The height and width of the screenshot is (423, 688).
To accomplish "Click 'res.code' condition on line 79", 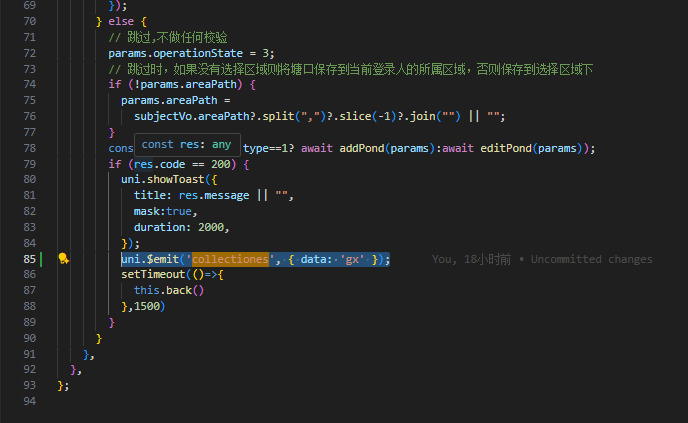I will click(x=160, y=165).
